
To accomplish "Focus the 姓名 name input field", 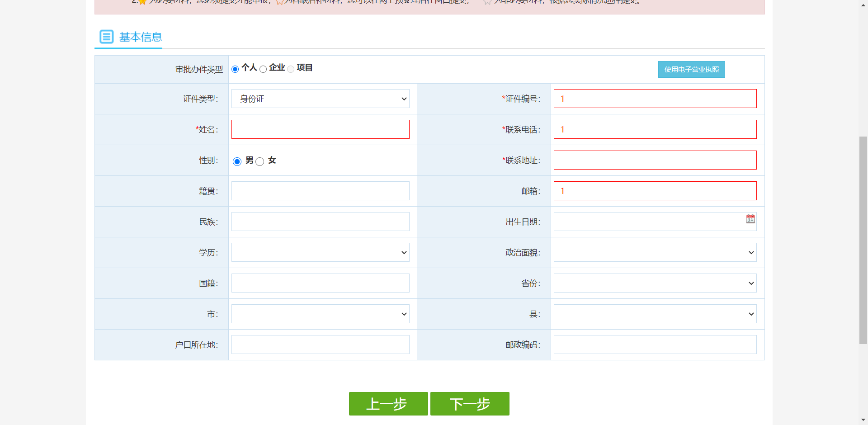I will [320, 129].
